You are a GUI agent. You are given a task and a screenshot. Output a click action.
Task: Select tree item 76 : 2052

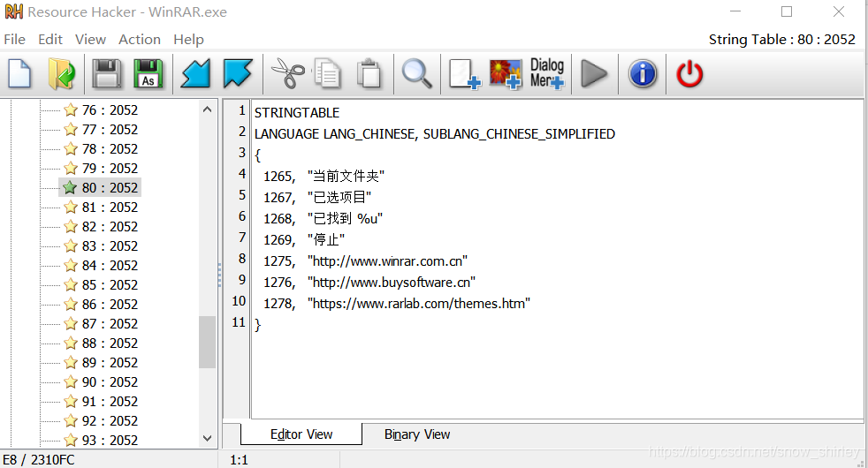[x=110, y=110]
